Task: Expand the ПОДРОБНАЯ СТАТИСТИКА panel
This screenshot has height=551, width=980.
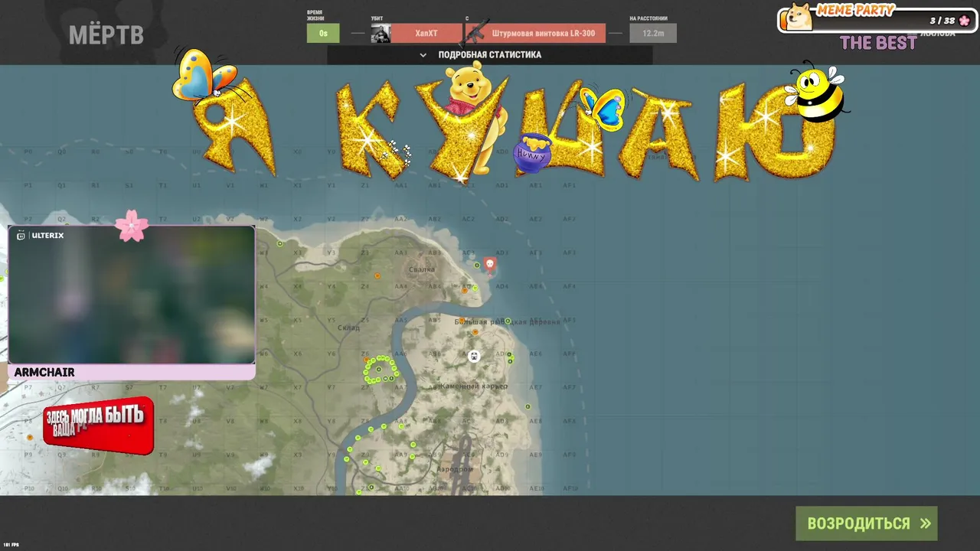Action: point(490,55)
